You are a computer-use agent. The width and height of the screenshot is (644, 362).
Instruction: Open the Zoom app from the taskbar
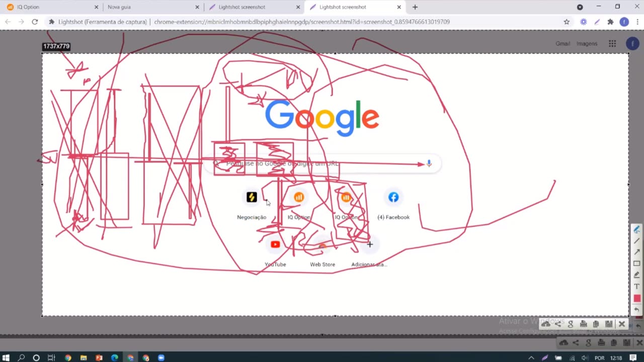pyautogui.click(x=161, y=357)
